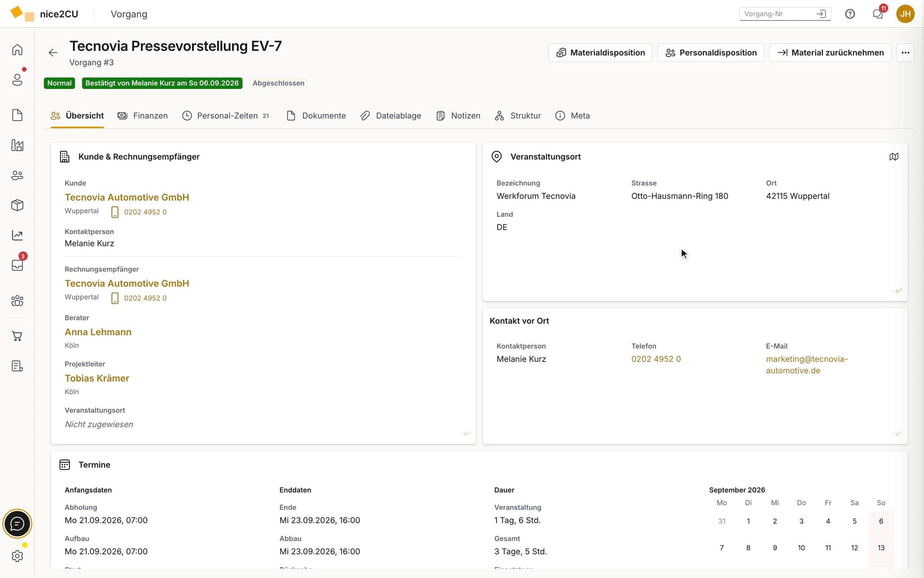The width and height of the screenshot is (924, 578).
Task: Click Material zurücknehmen button
Action: pyautogui.click(x=830, y=53)
